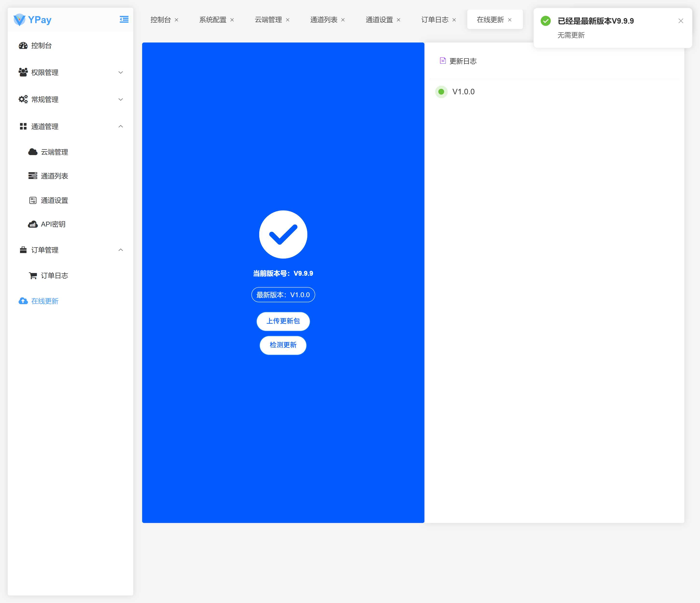Screen dimensions: 700x603
Task: Click the YPay brand name
Action: pos(40,20)
